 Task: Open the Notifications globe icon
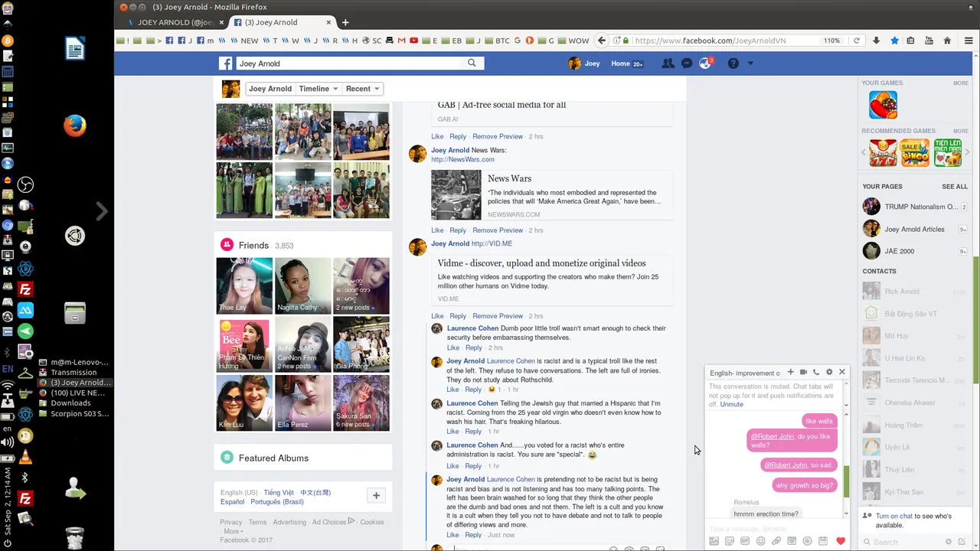pyautogui.click(x=705, y=64)
